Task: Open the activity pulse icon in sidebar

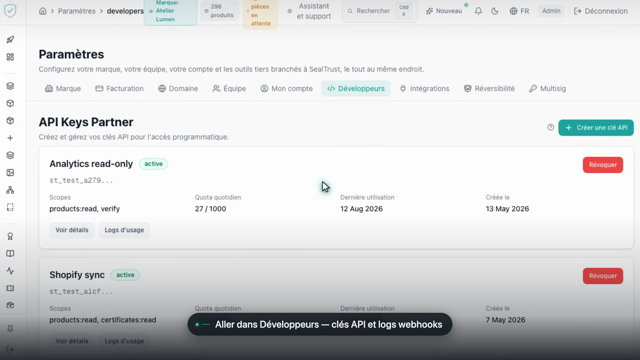Action: point(10,271)
